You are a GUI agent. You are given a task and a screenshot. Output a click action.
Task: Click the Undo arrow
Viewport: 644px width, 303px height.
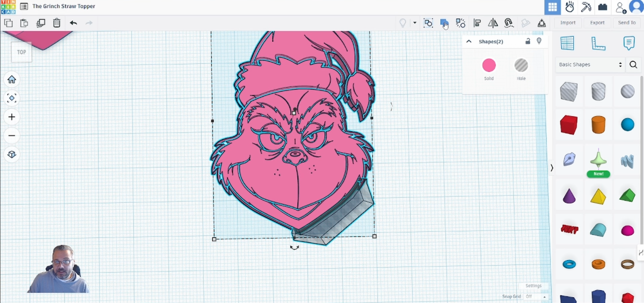(73, 23)
